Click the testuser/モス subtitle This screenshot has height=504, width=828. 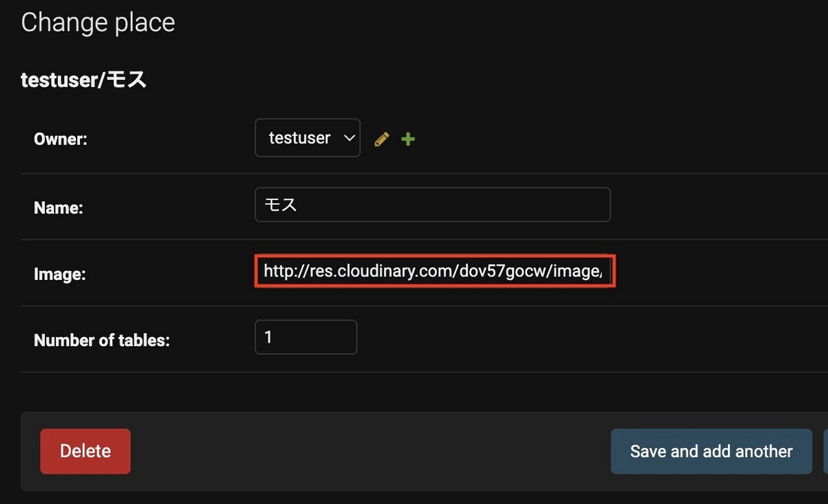[x=84, y=80]
